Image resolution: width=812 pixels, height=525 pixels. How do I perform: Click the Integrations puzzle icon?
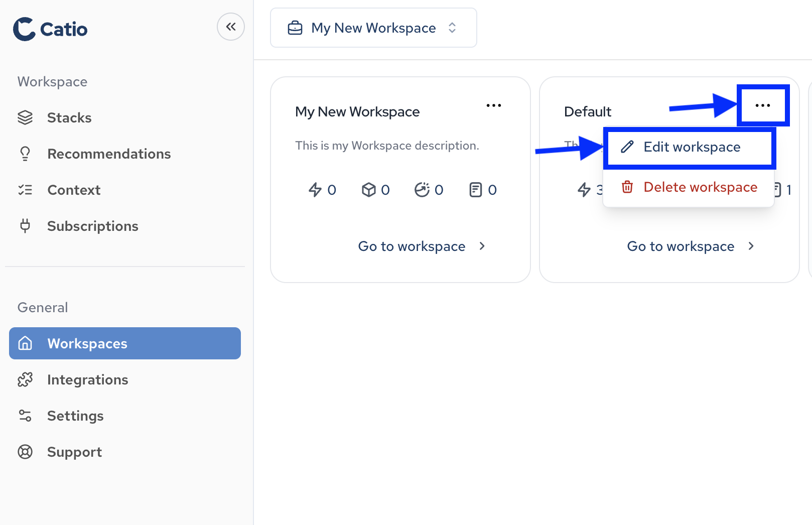[25, 379]
